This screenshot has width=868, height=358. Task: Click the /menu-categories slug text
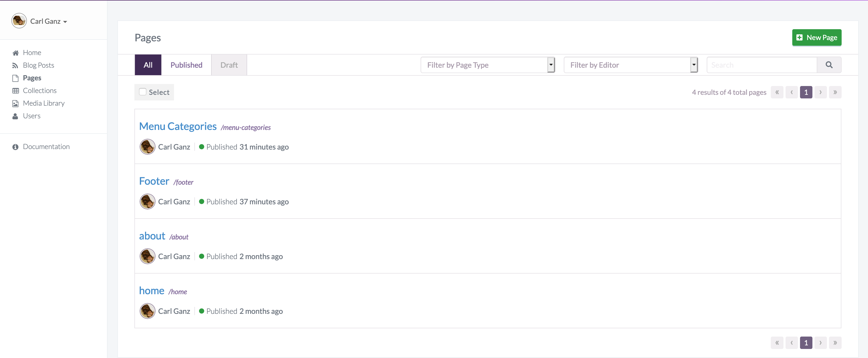point(246,128)
